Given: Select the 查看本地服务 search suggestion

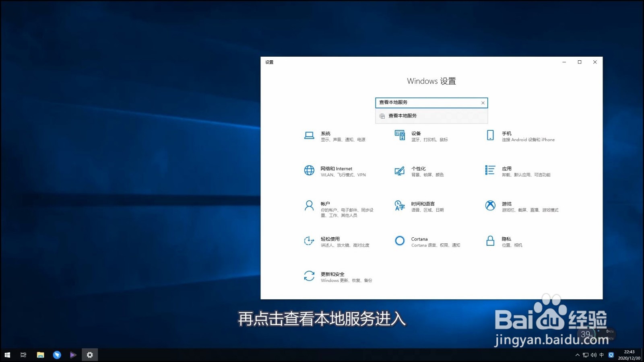Looking at the screenshot, I should pos(402,116).
